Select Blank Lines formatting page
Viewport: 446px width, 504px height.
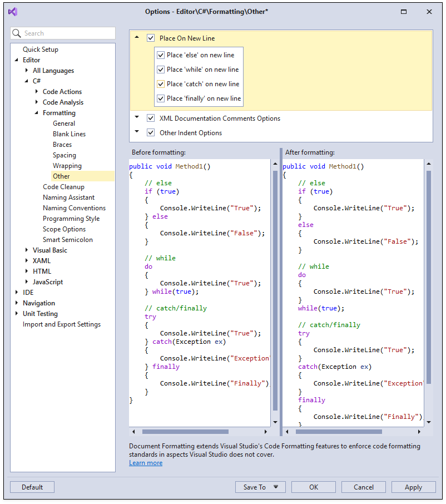pos(69,134)
